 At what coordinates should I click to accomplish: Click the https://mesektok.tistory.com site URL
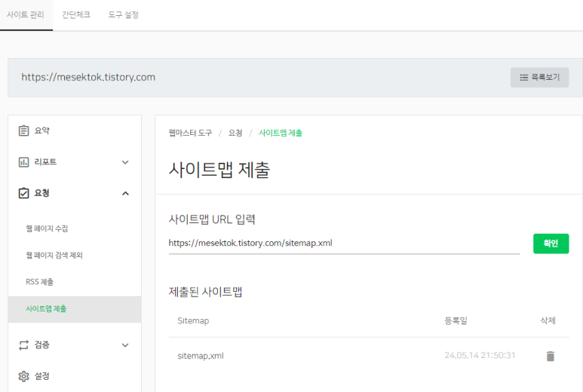tap(88, 78)
